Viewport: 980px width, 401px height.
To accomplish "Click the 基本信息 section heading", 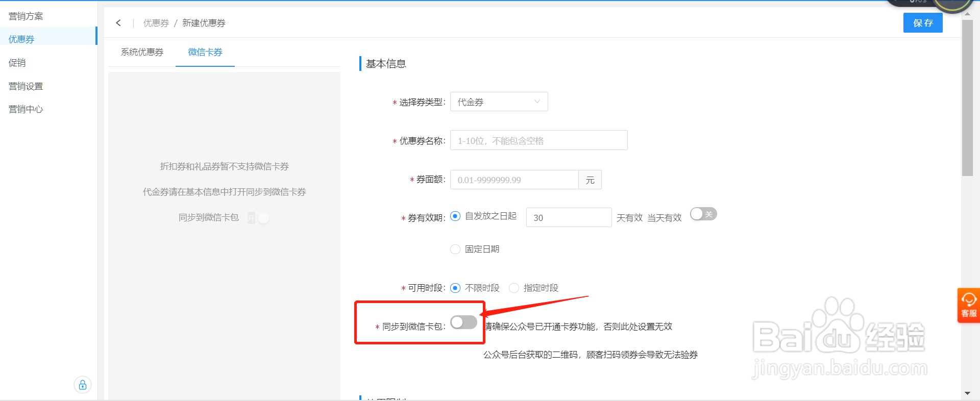I will [386, 64].
